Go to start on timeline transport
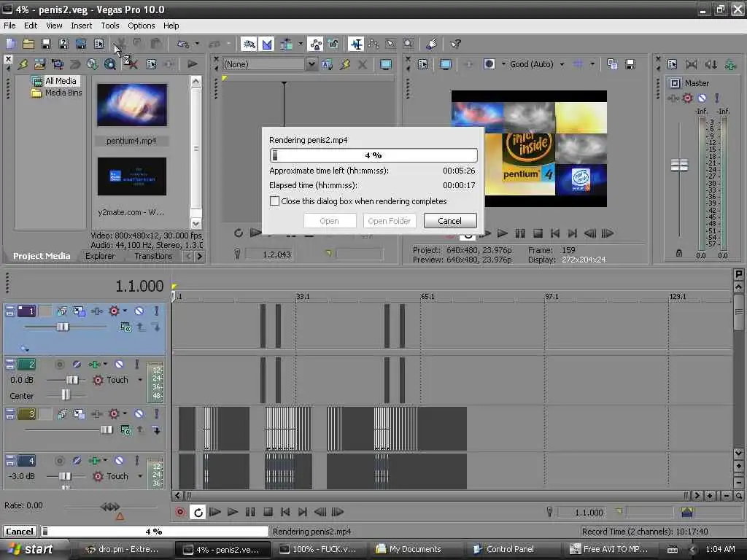747x560 pixels. click(285, 513)
